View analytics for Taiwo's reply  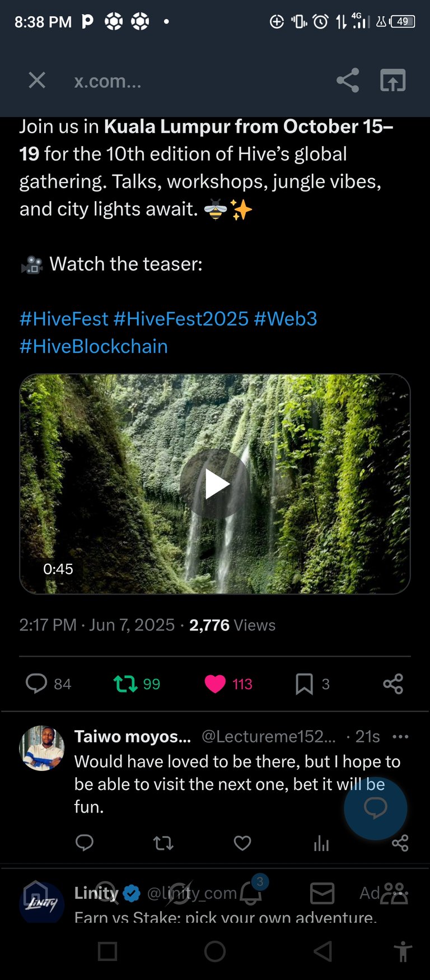[x=321, y=843]
